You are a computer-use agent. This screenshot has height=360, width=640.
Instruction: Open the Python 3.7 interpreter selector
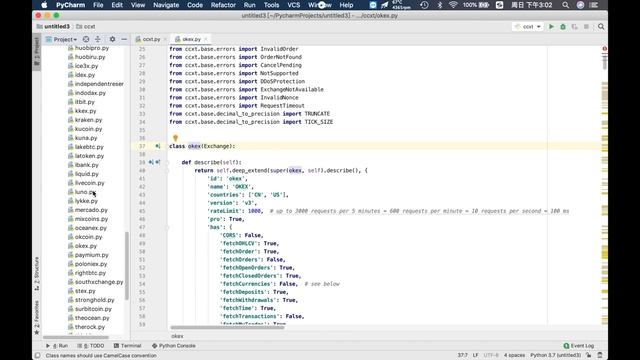(x=555, y=355)
